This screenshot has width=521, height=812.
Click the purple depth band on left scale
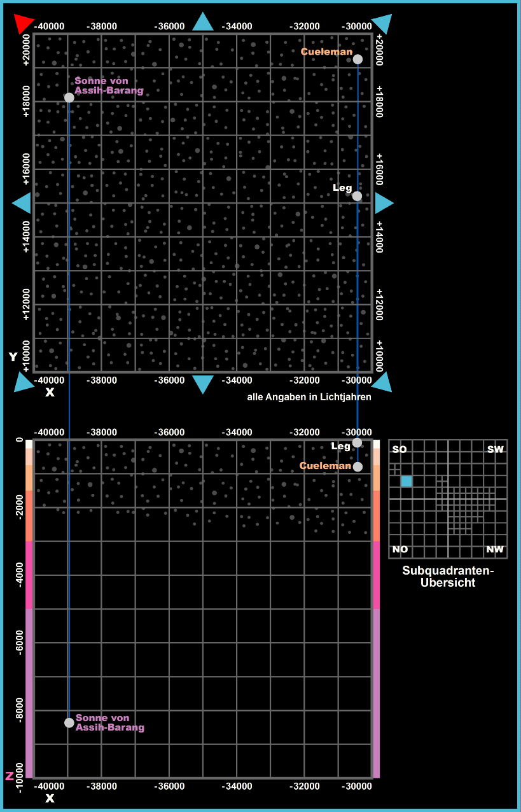(x=29, y=694)
